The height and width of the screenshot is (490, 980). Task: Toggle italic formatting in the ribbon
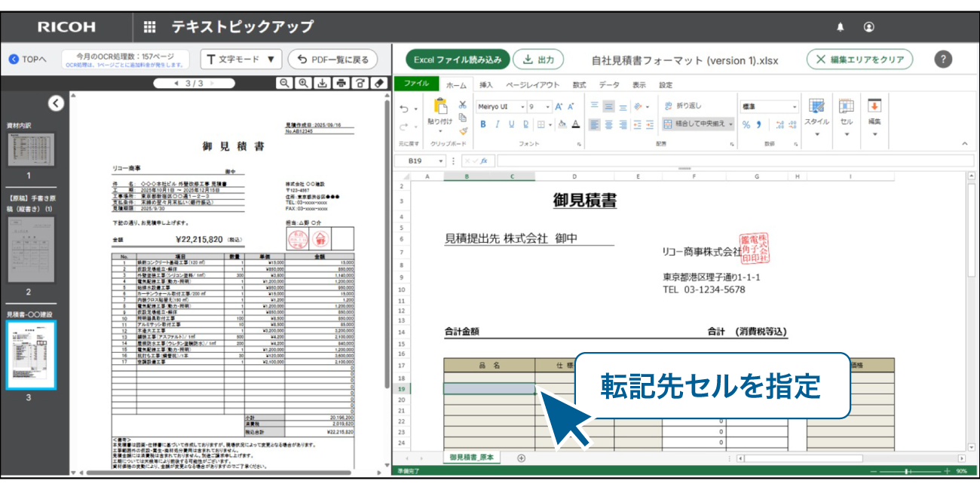497,124
